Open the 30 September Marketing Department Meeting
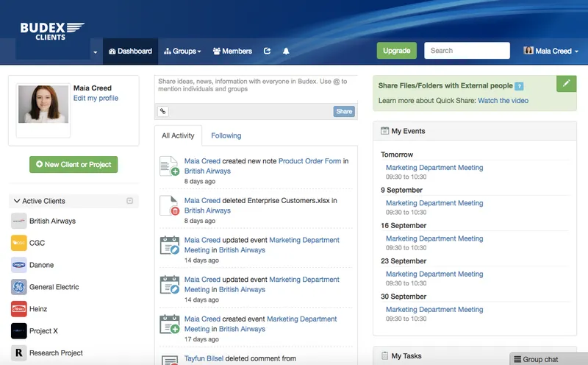This screenshot has width=588, height=365. tap(434, 309)
